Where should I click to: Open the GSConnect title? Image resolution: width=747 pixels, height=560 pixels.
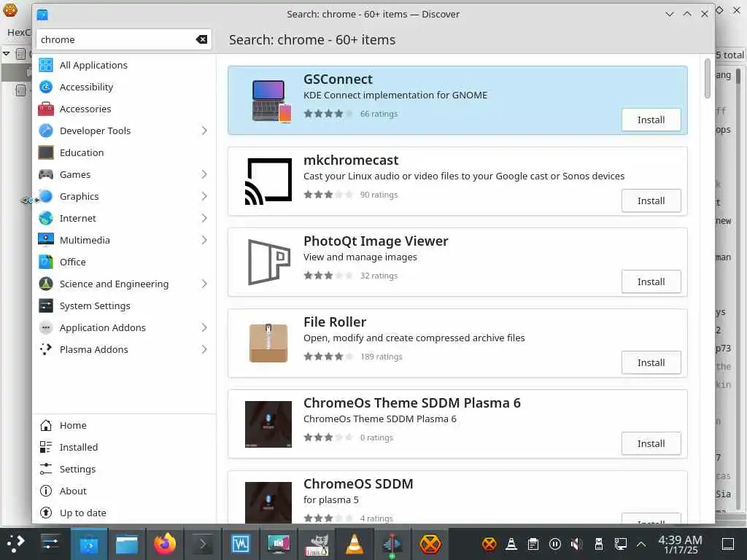point(338,79)
